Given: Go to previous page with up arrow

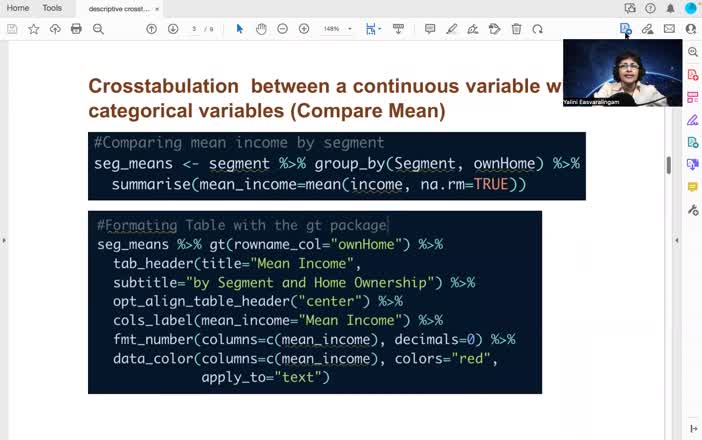Looking at the screenshot, I should pyautogui.click(x=151, y=29).
